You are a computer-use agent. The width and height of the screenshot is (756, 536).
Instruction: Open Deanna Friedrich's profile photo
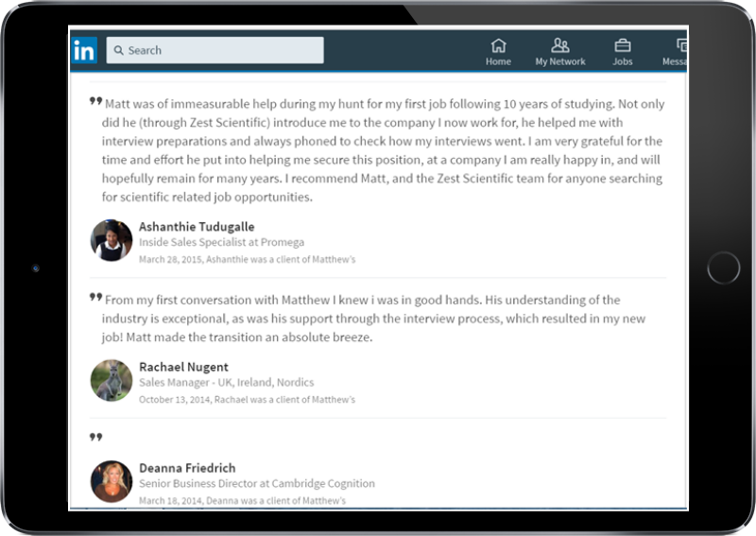[x=112, y=481]
